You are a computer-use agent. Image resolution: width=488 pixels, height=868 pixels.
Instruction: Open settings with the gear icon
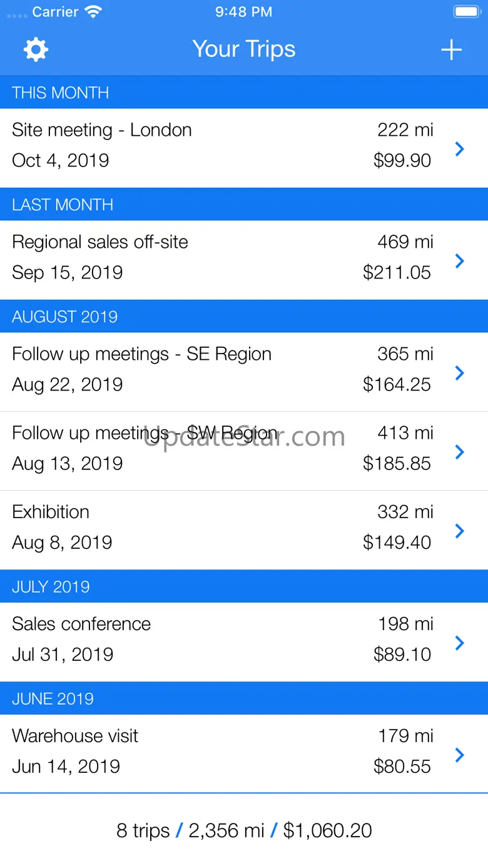[x=36, y=49]
